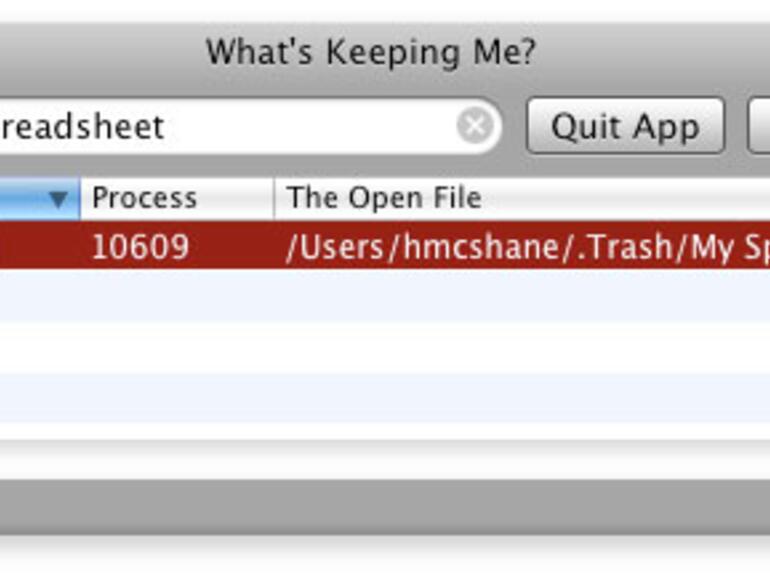
Task: Click the third empty row in the table
Action: [x=385, y=397]
